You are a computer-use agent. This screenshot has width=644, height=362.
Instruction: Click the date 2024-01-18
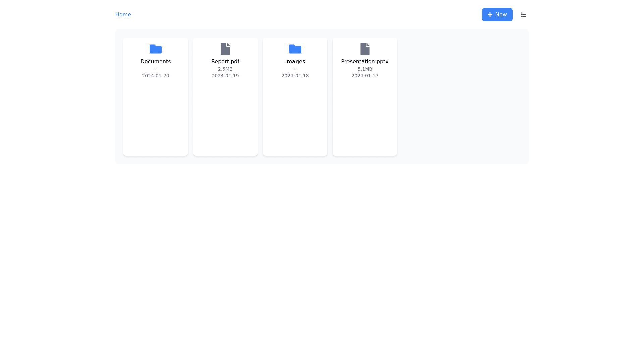click(295, 76)
